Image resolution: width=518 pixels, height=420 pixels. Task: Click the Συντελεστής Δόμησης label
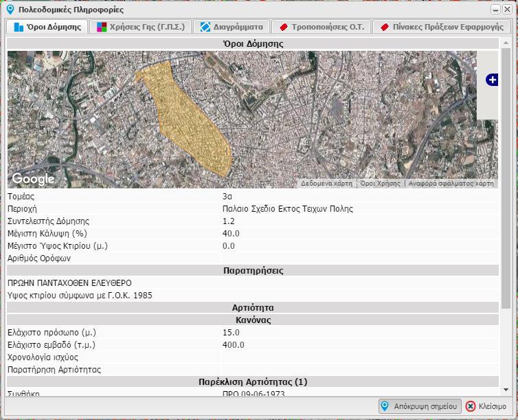[x=48, y=221]
